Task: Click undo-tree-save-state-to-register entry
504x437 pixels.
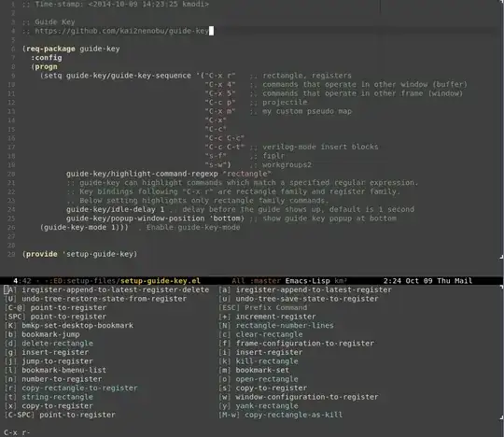Action: (299, 299)
